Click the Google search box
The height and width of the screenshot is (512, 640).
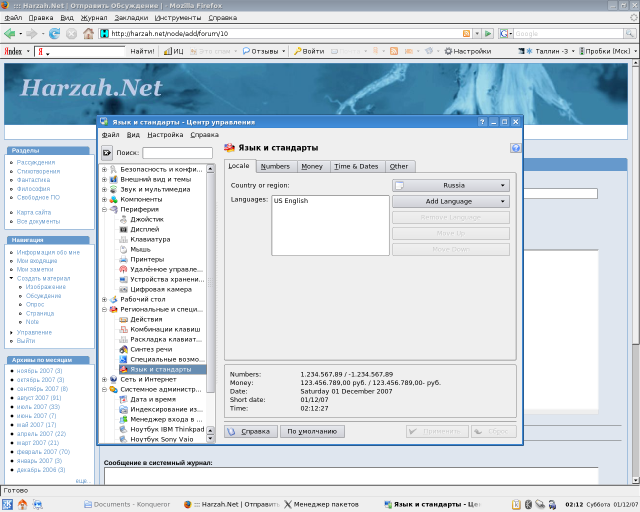point(569,34)
